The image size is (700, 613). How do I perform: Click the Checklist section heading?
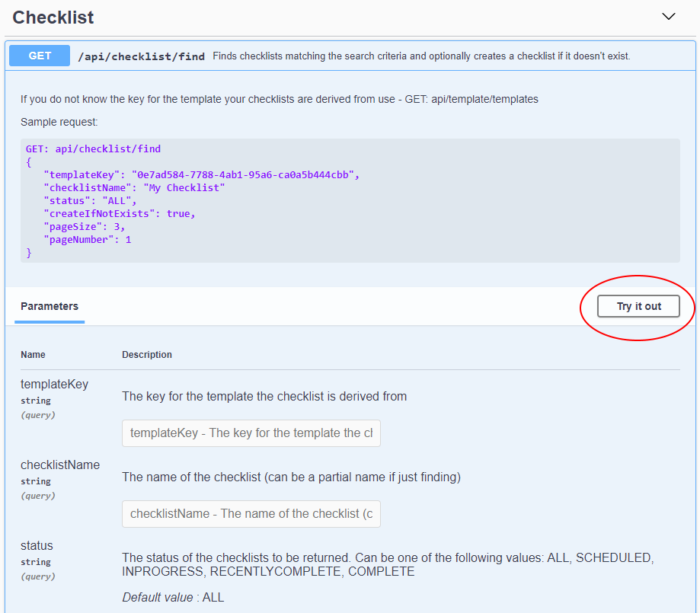(x=53, y=18)
